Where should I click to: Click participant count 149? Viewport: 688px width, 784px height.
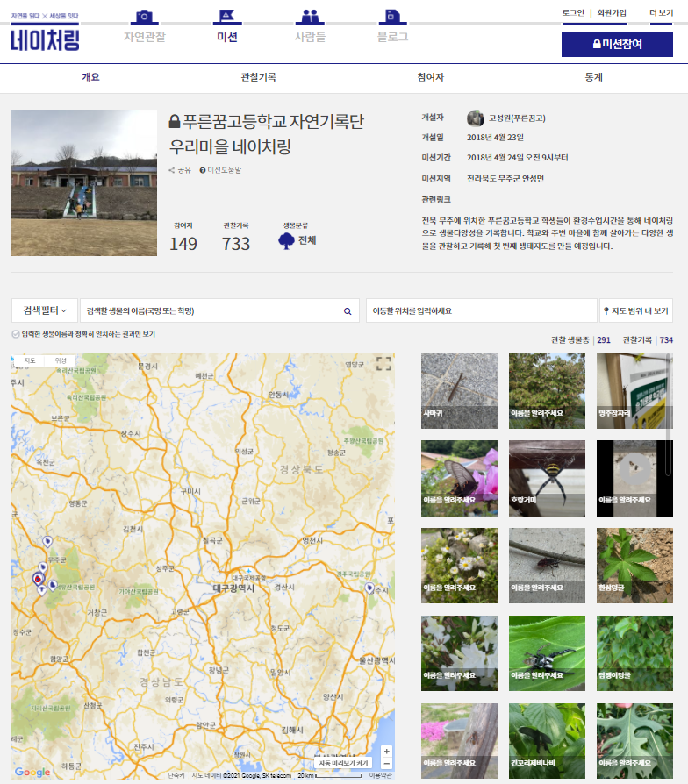(183, 244)
